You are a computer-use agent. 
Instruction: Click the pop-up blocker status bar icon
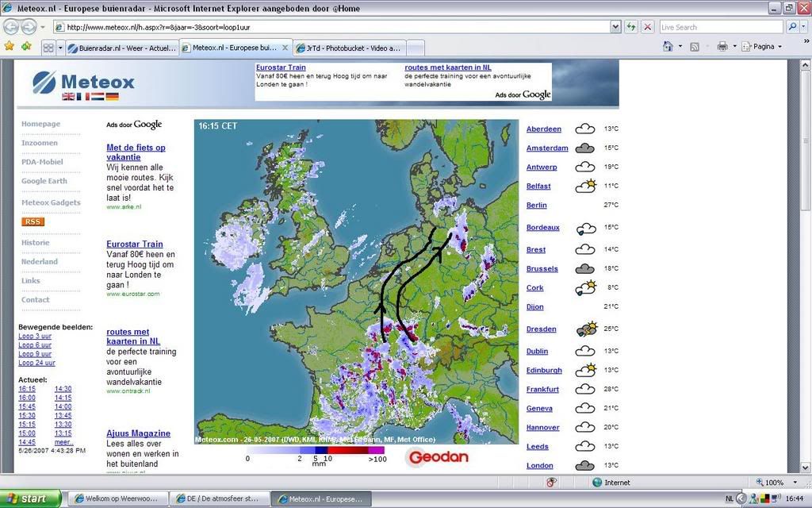(552, 483)
